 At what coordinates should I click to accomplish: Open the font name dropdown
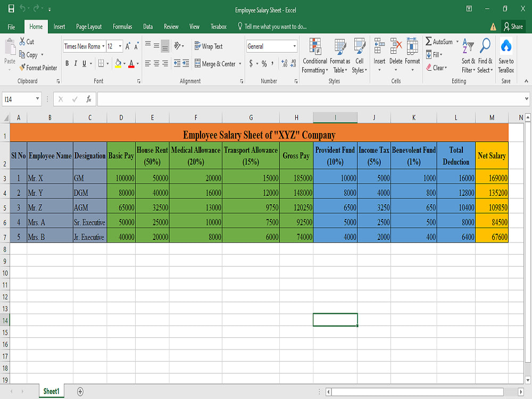(103, 46)
